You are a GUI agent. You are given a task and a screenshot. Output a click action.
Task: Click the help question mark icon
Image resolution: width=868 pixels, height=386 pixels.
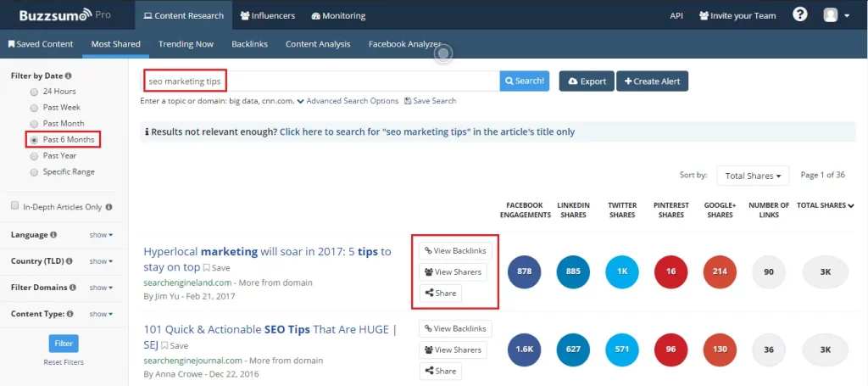[799, 15]
